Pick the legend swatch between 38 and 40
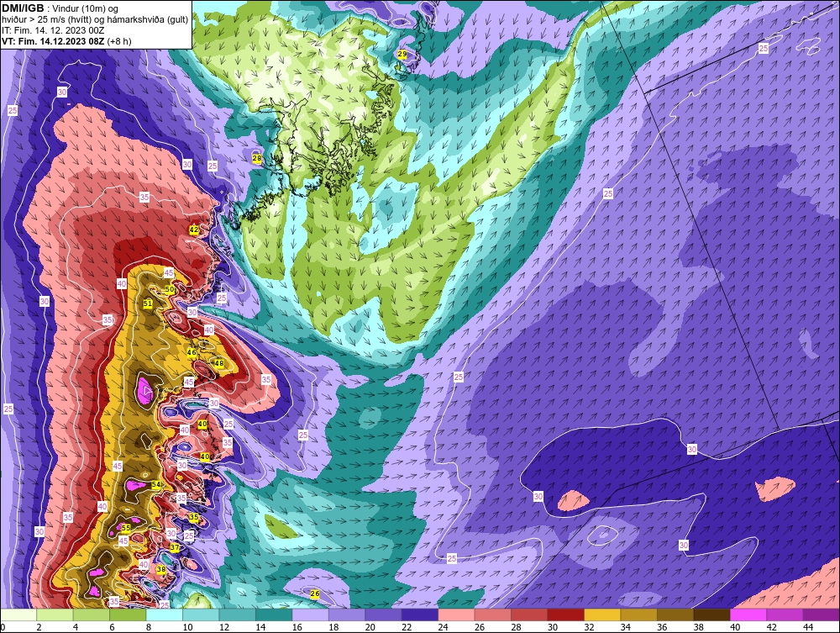Viewport: 840px width, 633px height. pyautogui.click(x=712, y=615)
